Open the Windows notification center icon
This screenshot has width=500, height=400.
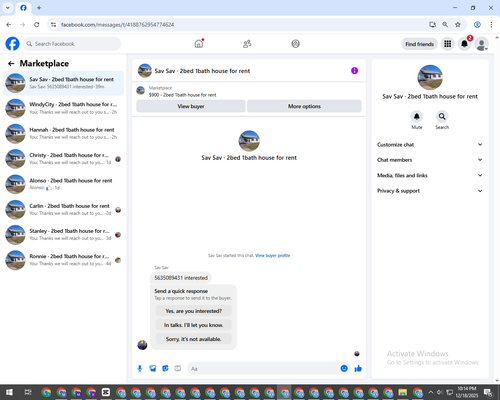point(488,392)
